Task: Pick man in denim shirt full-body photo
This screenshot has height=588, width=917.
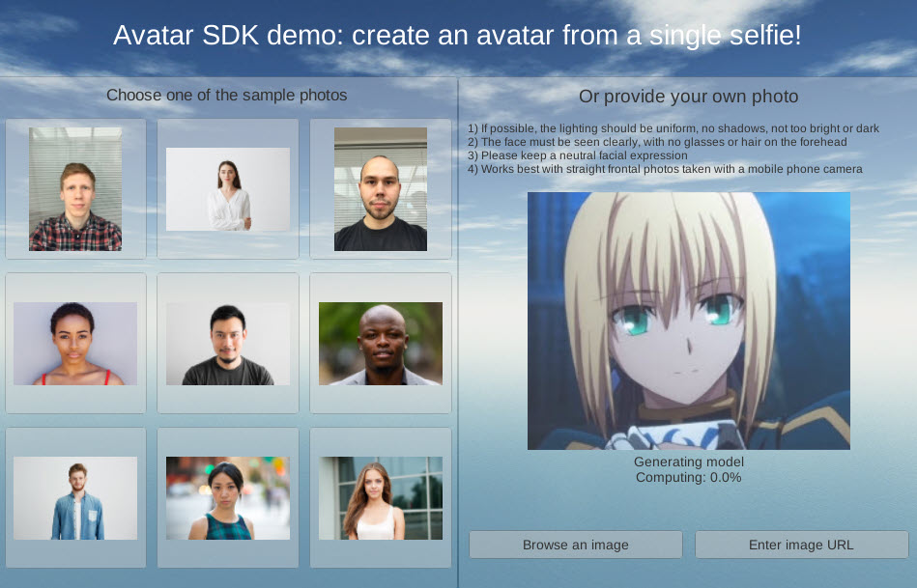Action: pyautogui.click(x=75, y=497)
